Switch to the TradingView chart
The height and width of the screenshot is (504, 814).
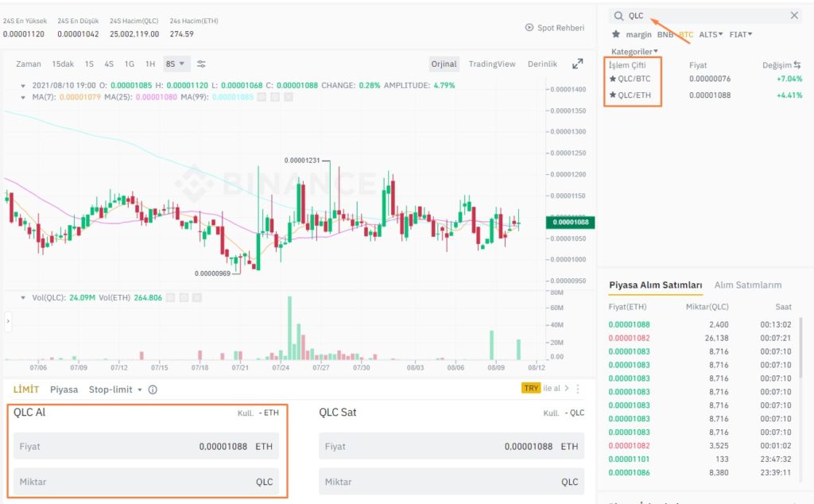(x=491, y=64)
